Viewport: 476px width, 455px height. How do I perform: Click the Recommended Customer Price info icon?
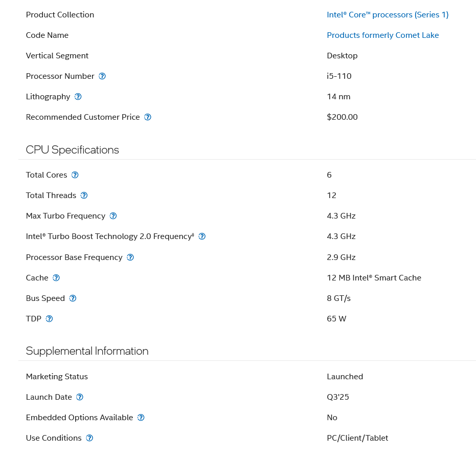pyautogui.click(x=147, y=117)
